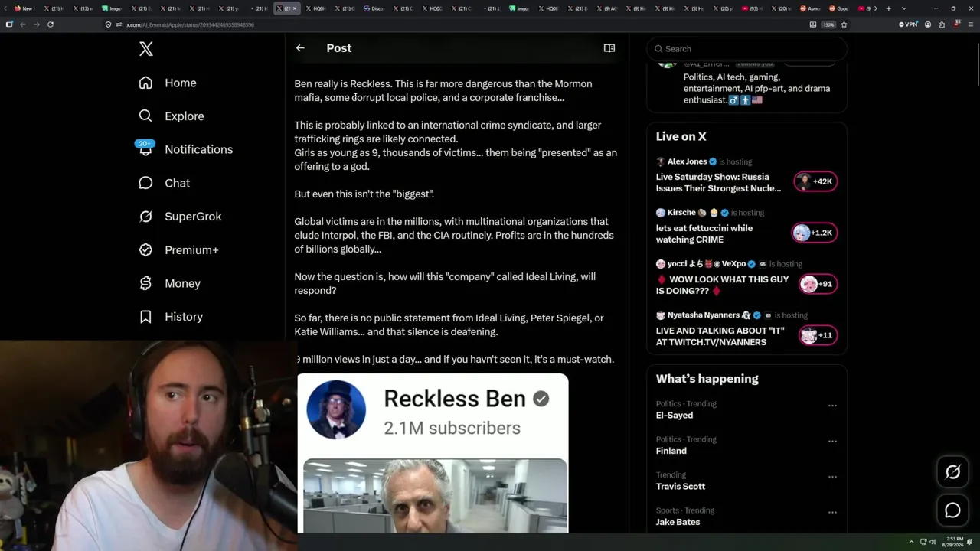Image resolution: width=980 pixels, height=551 pixels.
Task: Open the floating messages bubble button
Action: 952,510
